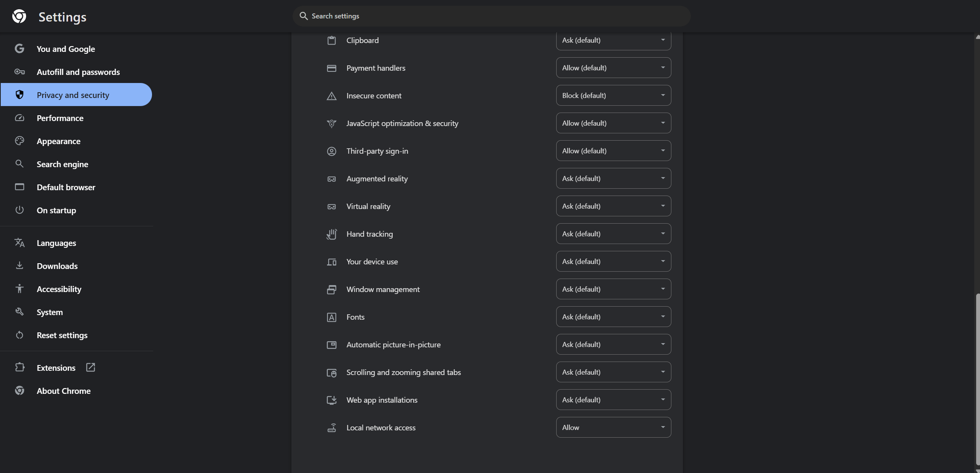Open the Virtual reality dropdown

[613, 206]
